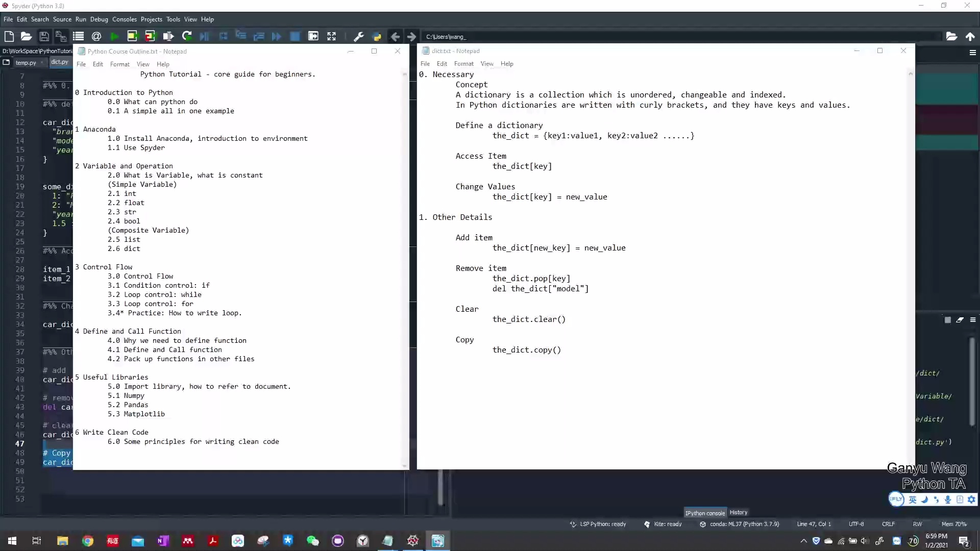Show hidden icons in the system tray

[803, 541]
